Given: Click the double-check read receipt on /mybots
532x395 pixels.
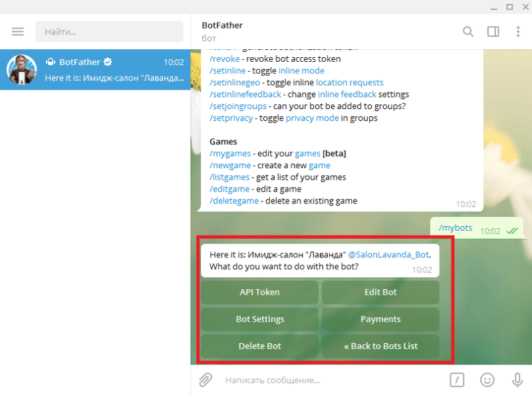Looking at the screenshot, I should [512, 231].
